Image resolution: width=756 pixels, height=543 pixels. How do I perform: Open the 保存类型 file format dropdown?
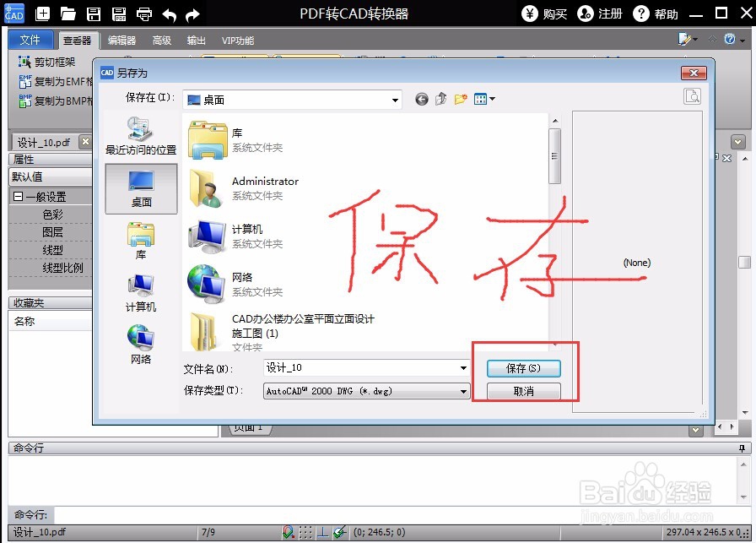pos(462,391)
